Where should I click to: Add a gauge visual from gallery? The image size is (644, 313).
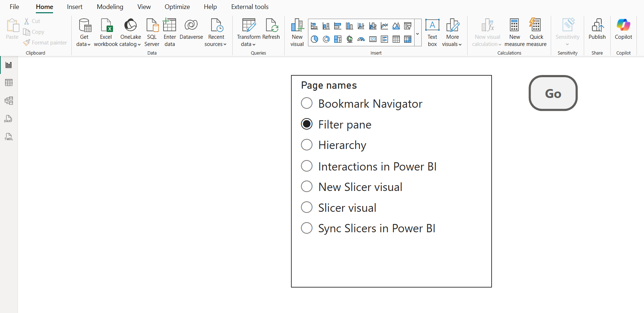[361, 39]
